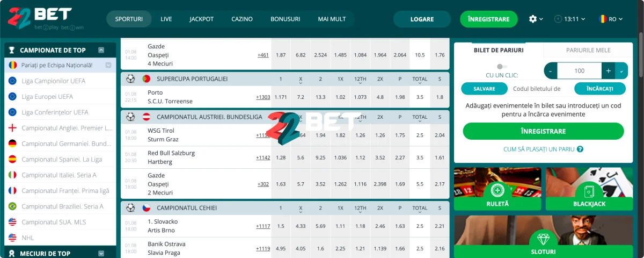Select draw odds 4.05 for Banik Ostrava match
The width and height of the screenshot is (644, 258).
(x=301, y=248)
